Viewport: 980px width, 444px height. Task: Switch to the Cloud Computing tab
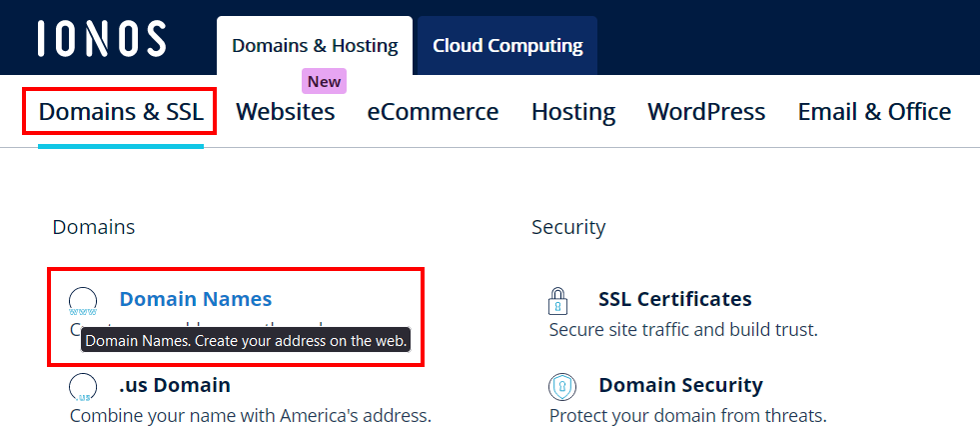coord(507,46)
